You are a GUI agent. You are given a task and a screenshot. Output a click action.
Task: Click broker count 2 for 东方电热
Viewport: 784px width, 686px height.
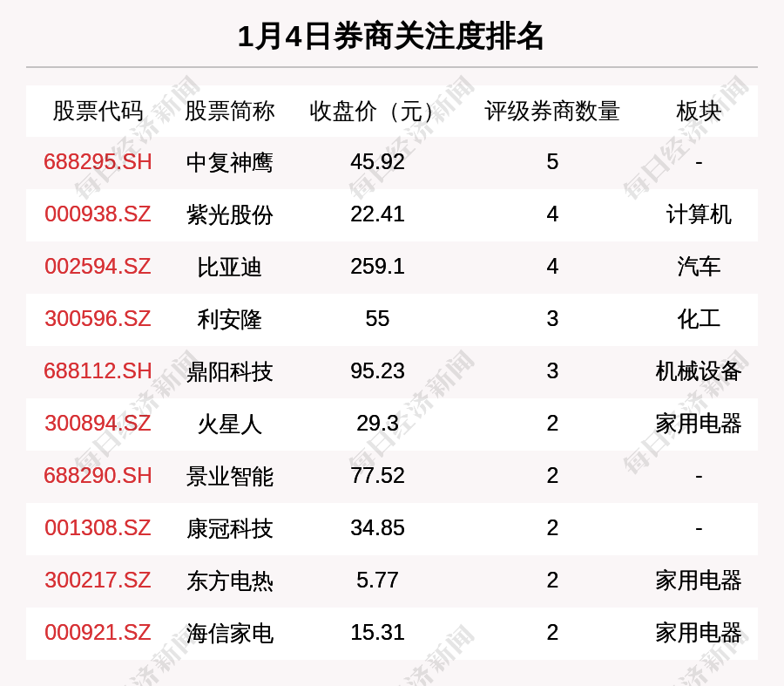[x=552, y=581]
